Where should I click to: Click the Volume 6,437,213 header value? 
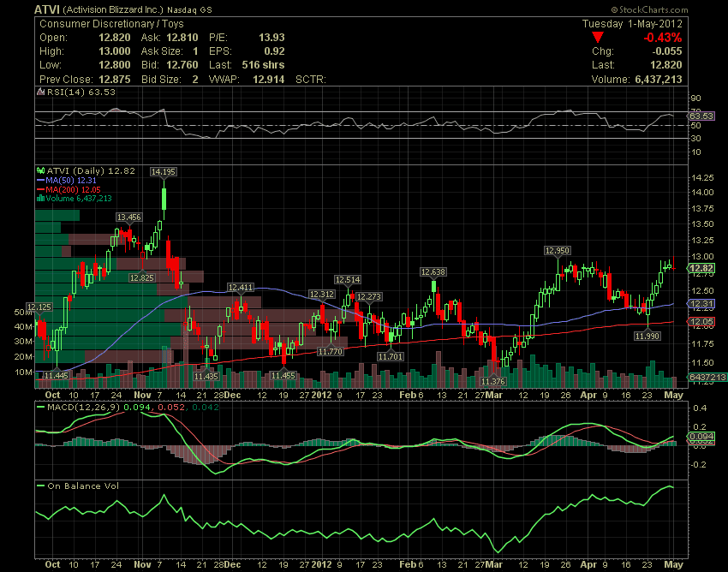tap(659, 79)
